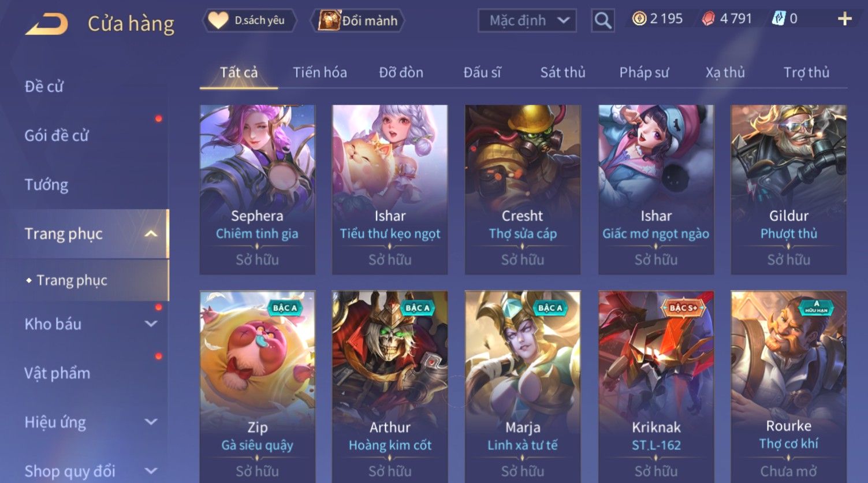This screenshot has width=868, height=483.
Task: Switch to the Tiến hóa tab
Action: pyautogui.click(x=320, y=72)
